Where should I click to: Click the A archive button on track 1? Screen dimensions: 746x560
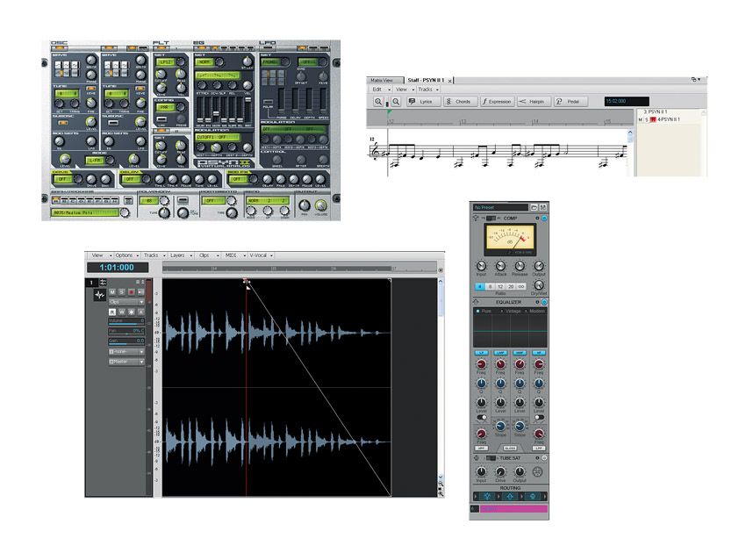pos(140,312)
